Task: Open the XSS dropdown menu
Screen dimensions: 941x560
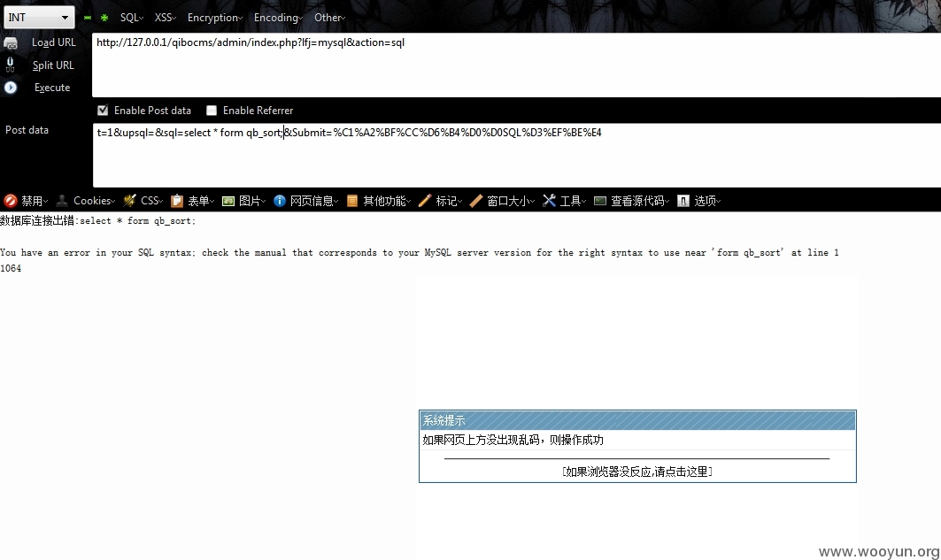Action: (165, 18)
